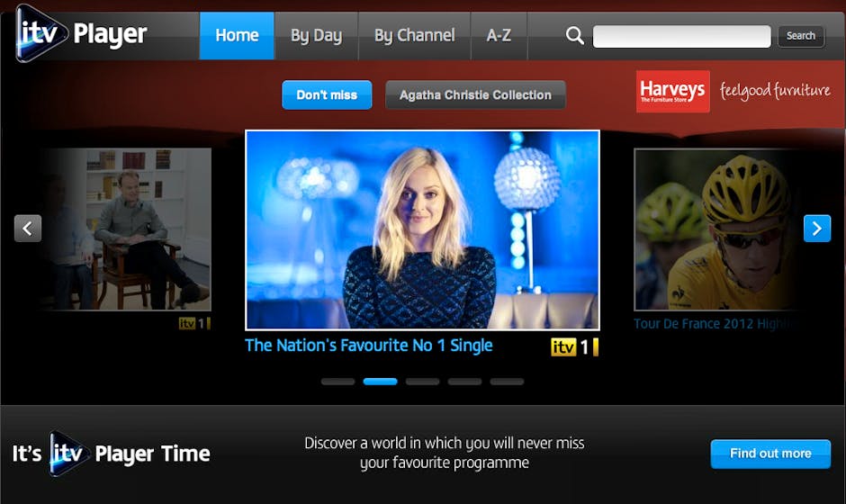Click into the search text field

(x=681, y=36)
